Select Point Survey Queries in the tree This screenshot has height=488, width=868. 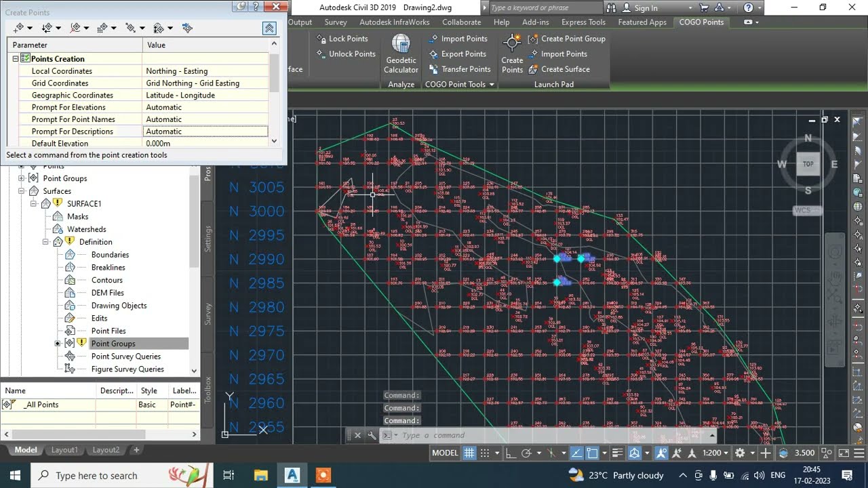[126, 357]
